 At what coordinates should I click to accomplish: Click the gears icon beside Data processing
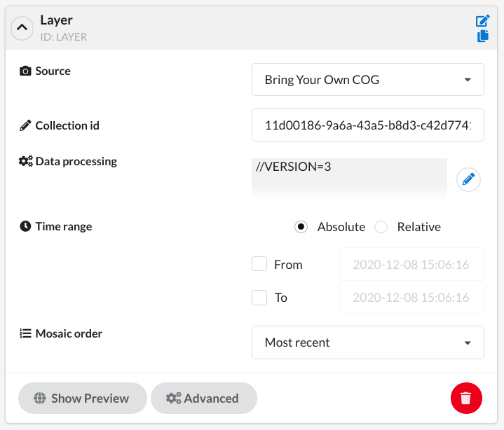[x=26, y=161]
